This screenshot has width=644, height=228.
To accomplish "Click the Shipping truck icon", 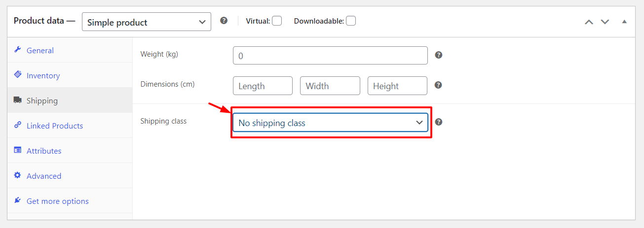I will pos(18,100).
